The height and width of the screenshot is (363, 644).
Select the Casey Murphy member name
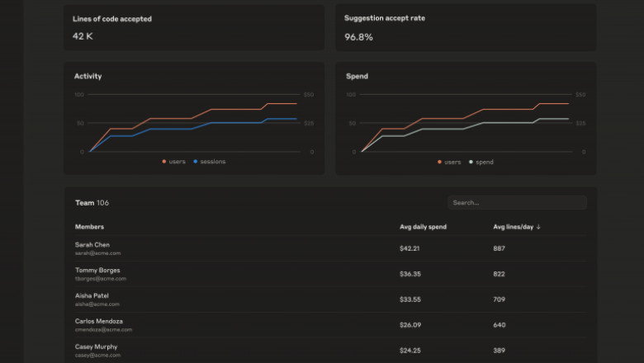[96, 346]
